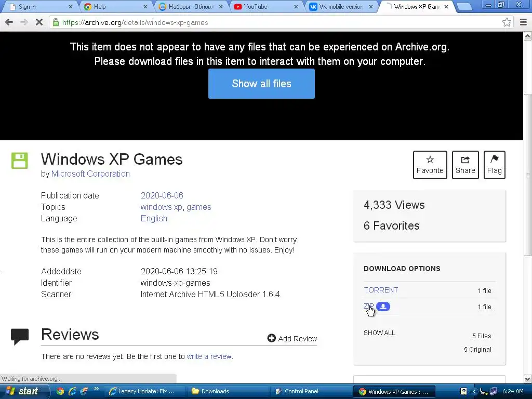Click the 6 Favorites text
The image size is (532, 399).
point(392,225)
